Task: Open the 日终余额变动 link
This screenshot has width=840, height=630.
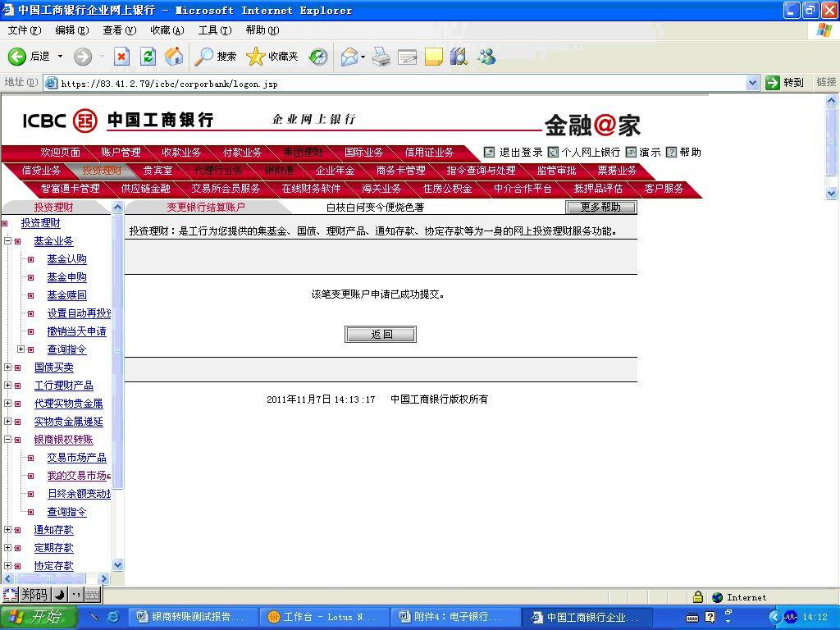Action: click(x=79, y=494)
